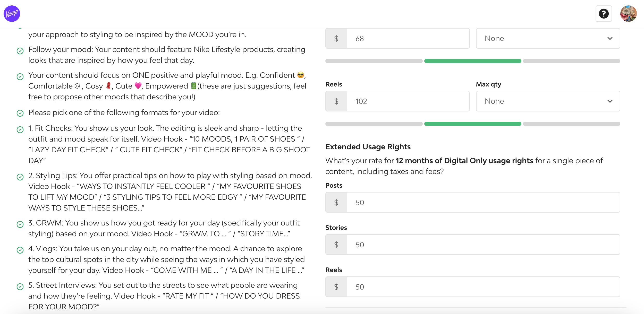Open the Max qty dropdown beside rate 68
The image size is (644, 314).
click(x=548, y=38)
